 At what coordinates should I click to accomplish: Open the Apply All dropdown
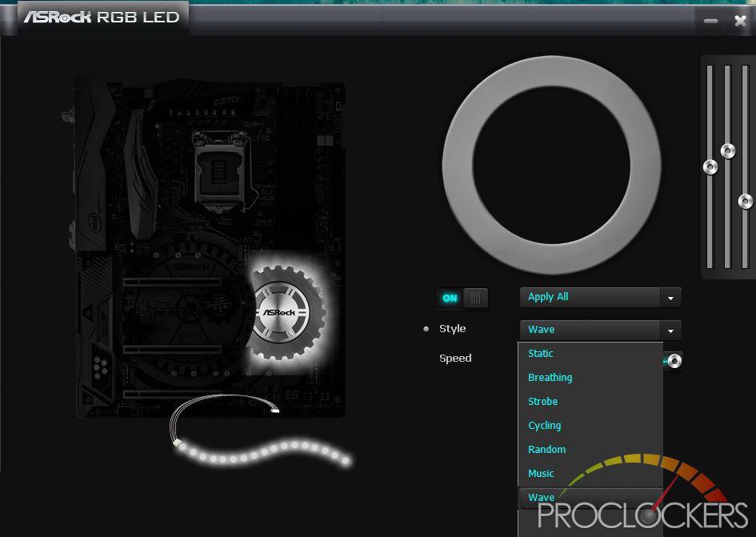pos(600,297)
